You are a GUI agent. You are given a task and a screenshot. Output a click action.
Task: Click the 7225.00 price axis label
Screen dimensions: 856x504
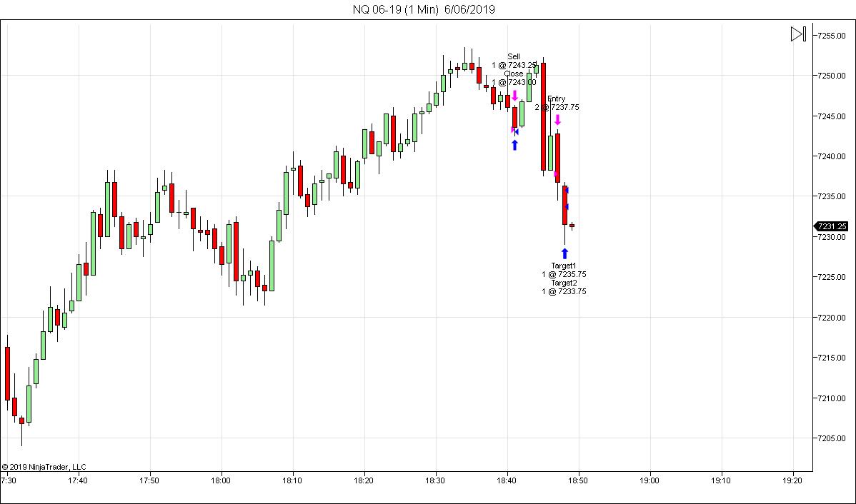(x=831, y=277)
